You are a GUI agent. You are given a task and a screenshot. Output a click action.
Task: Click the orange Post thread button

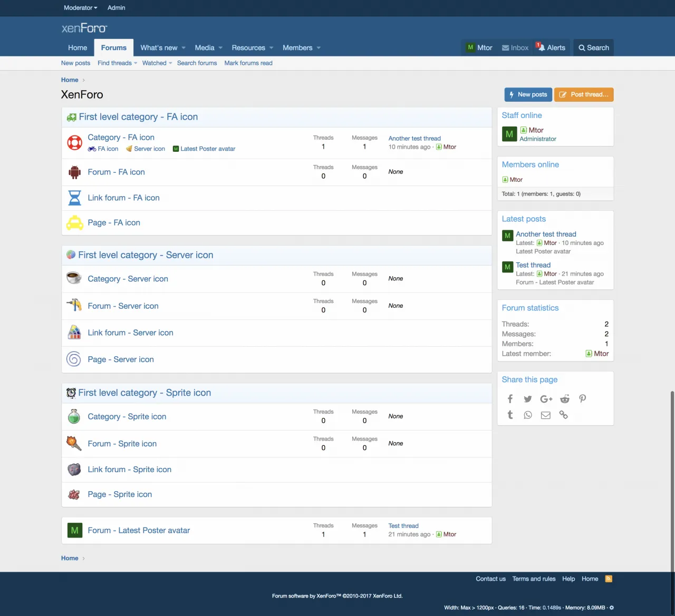point(583,95)
